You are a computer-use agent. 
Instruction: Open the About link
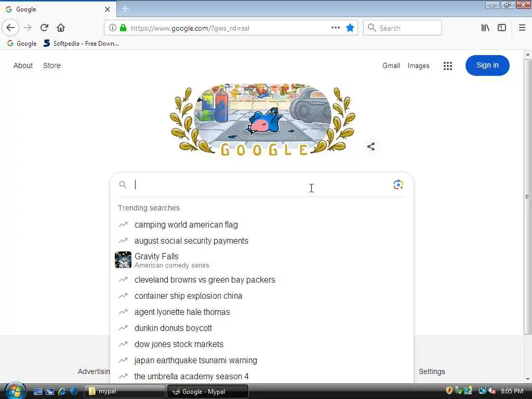[23, 65]
